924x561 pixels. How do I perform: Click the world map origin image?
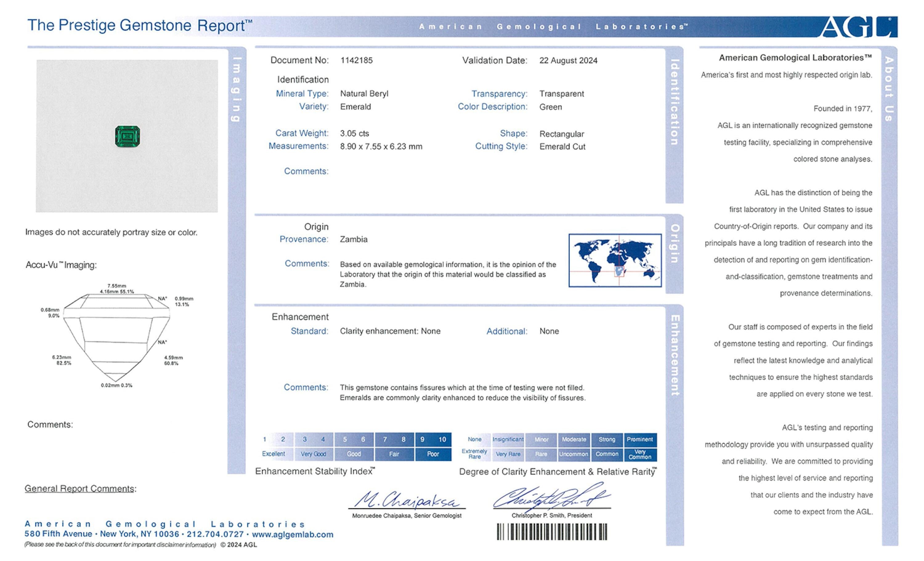[x=615, y=260]
